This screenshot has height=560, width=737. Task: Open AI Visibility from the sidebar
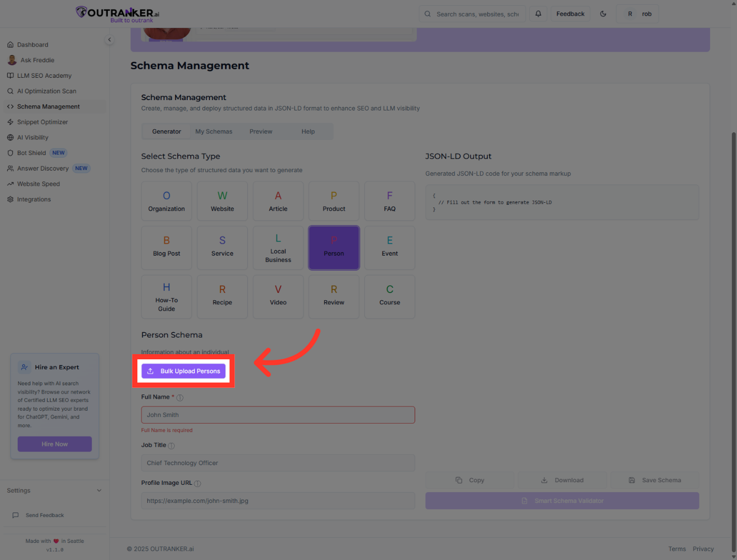click(x=33, y=137)
